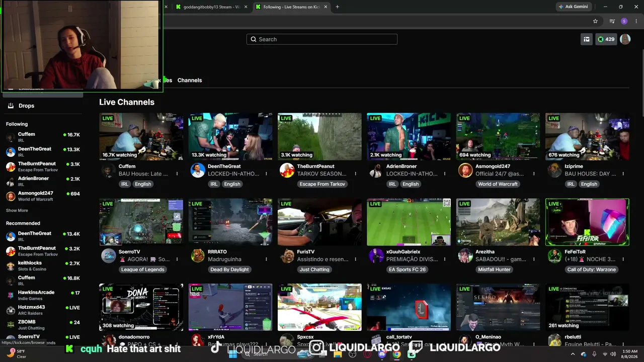
Task: Click the Call of Duty: Warzone tag
Action: 592,269
